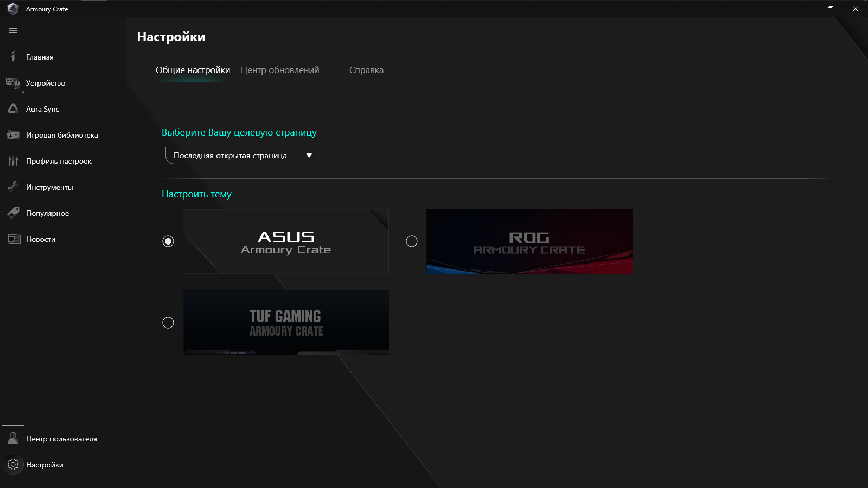Click the ROG theme preview image
Image resolution: width=868 pixels, height=488 pixels.
click(x=529, y=241)
